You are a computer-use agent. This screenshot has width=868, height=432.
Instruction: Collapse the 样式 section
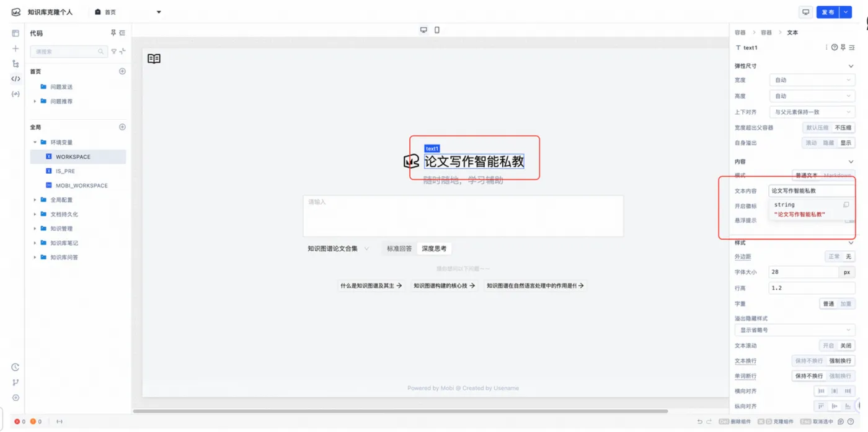(851, 243)
